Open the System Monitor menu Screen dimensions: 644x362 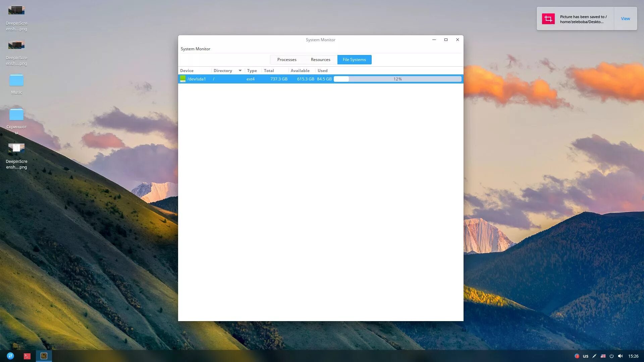point(195,49)
